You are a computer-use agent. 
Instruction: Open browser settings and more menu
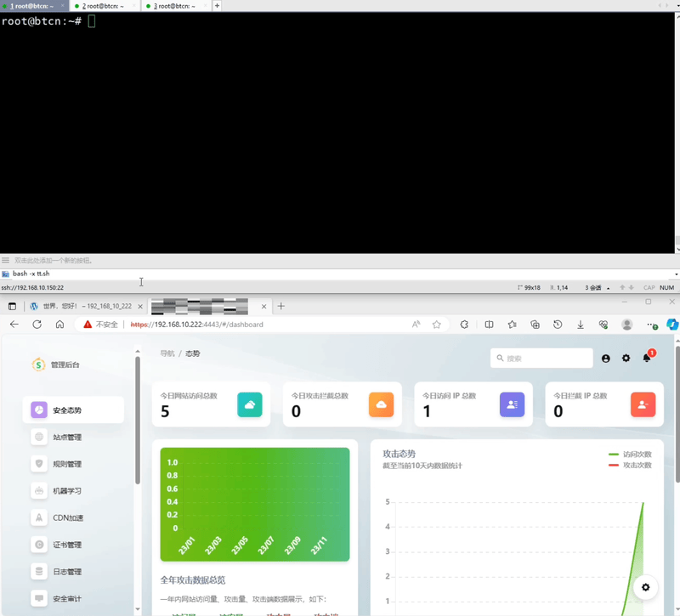click(x=651, y=325)
